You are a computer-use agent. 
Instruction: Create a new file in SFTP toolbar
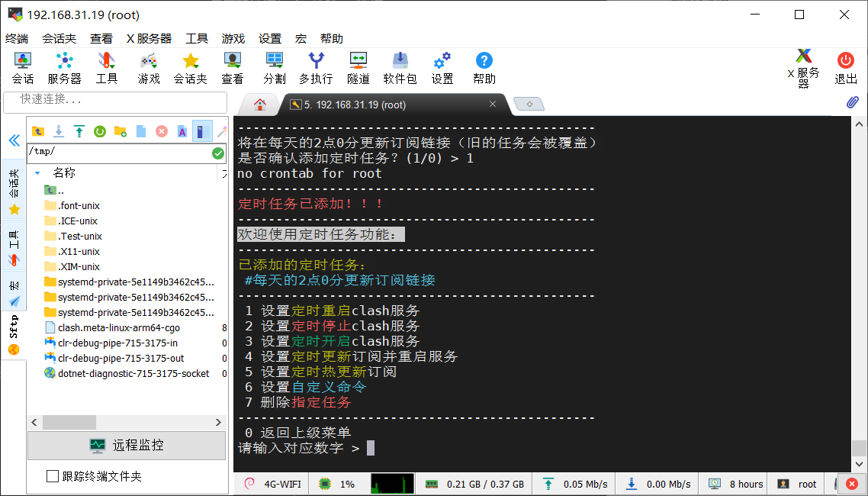(141, 131)
